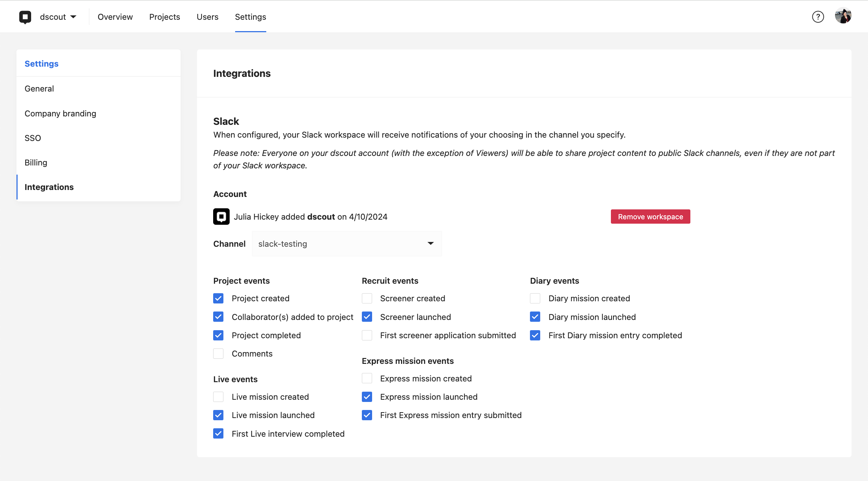Image resolution: width=868 pixels, height=481 pixels.
Task: Enable the Comments checkbox
Action: pos(218,354)
